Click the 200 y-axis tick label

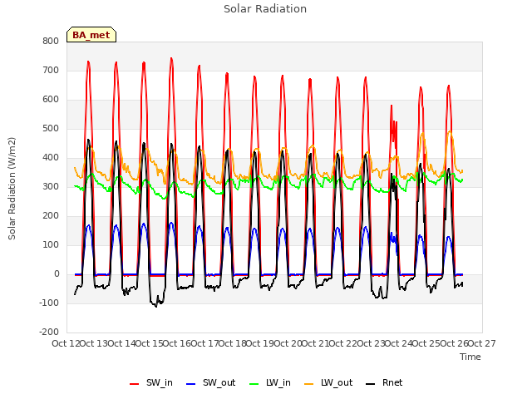pyautogui.click(x=51, y=216)
